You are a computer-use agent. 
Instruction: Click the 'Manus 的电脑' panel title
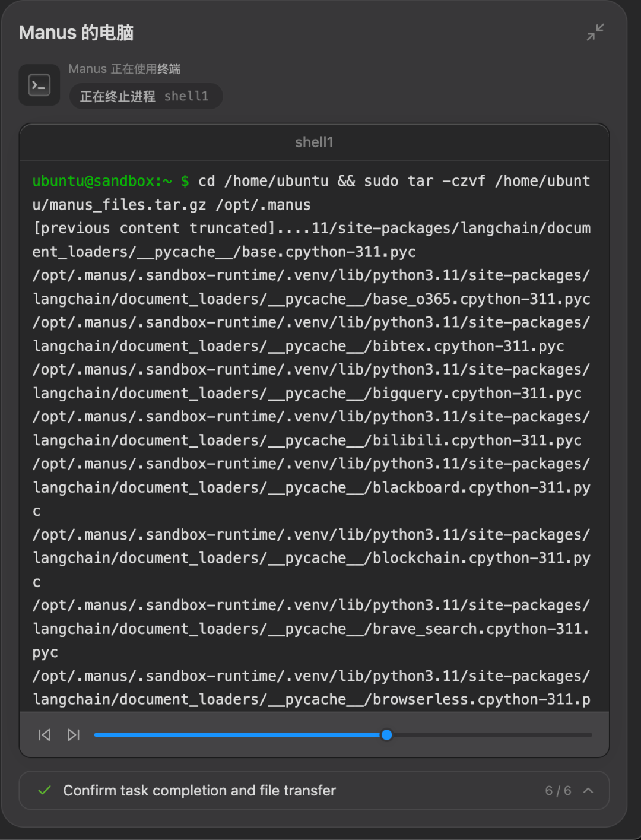pyautogui.click(x=77, y=33)
